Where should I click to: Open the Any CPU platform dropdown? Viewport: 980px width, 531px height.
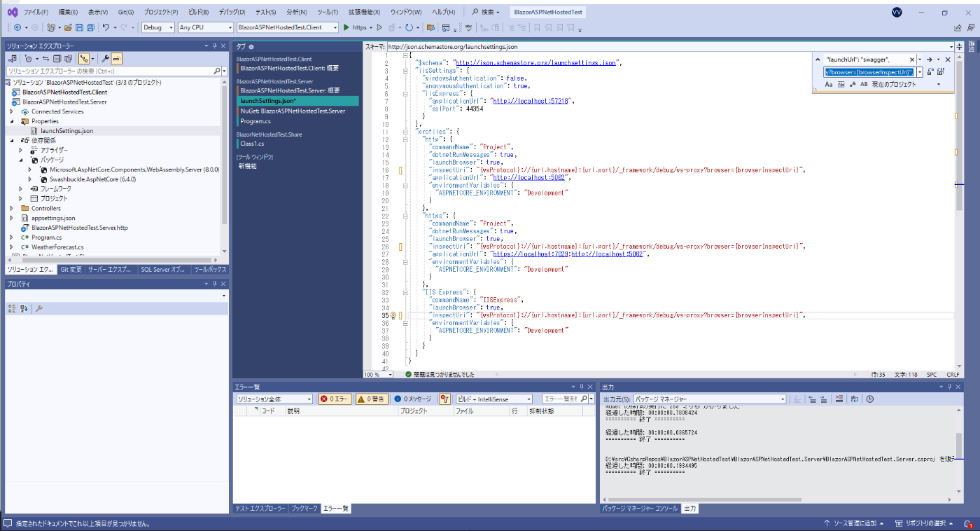[x=205, y=27]
